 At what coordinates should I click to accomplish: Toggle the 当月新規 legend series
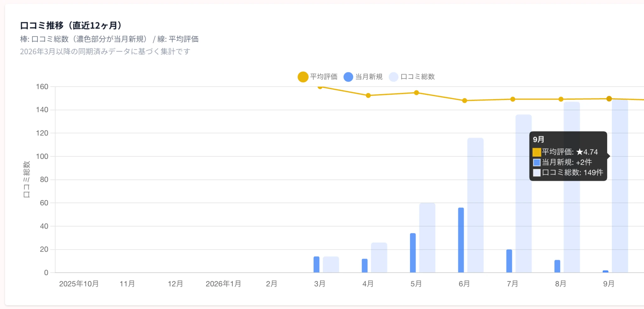363,77
